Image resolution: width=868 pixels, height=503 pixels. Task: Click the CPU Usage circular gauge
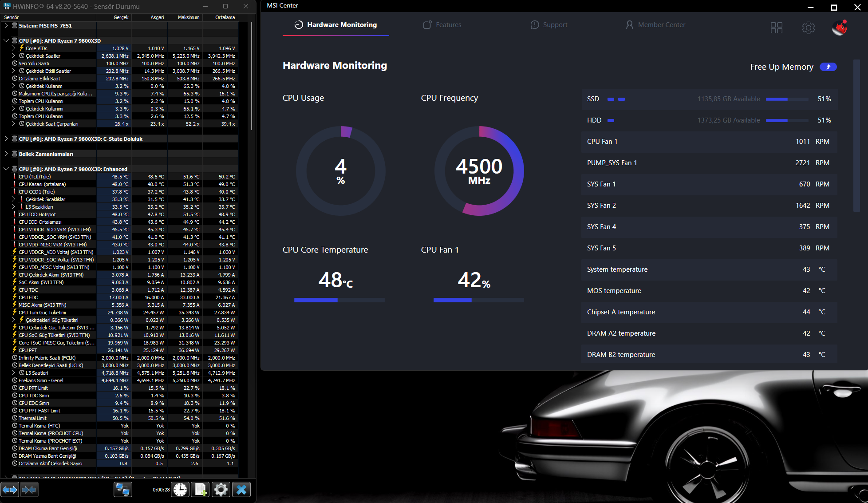[340, 170]
